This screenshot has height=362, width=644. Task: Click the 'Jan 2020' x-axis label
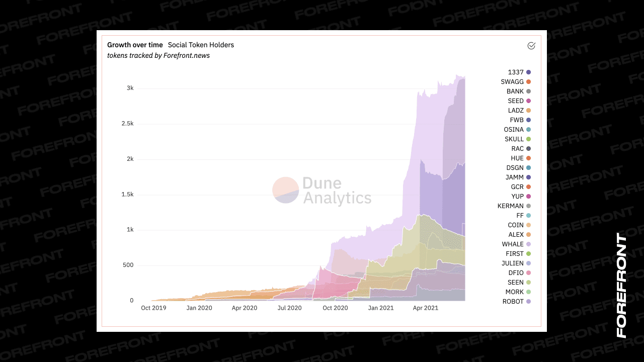tap(199, 308)
